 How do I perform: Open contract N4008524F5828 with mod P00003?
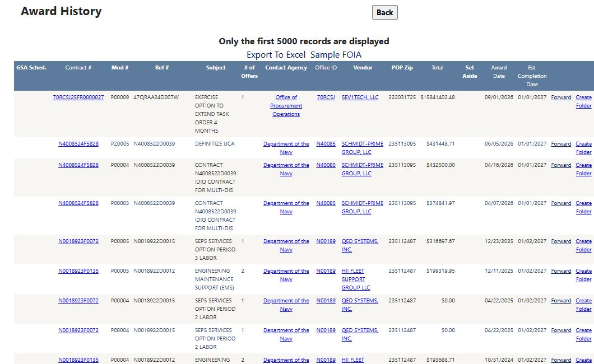coord(78,203)
